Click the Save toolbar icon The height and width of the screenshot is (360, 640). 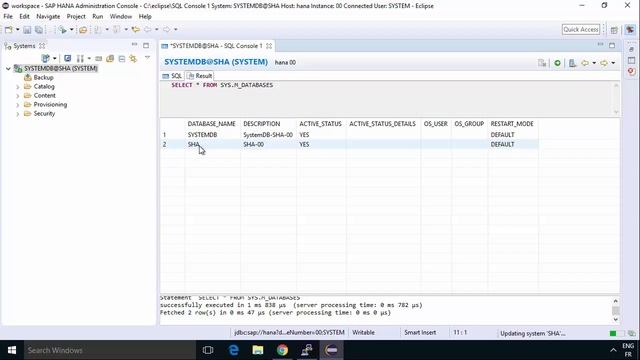click(27, 30)
